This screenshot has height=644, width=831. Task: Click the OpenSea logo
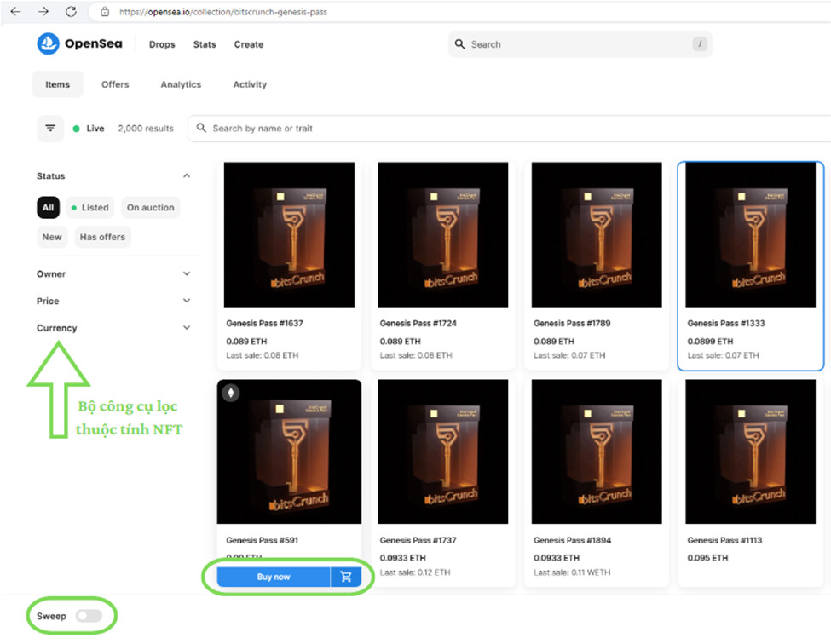pos(48,43)
